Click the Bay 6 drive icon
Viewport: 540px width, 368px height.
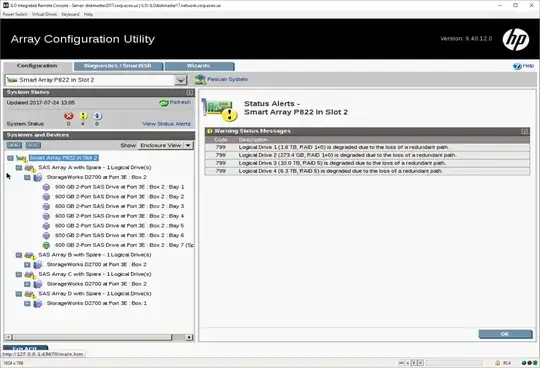(46, 235)
